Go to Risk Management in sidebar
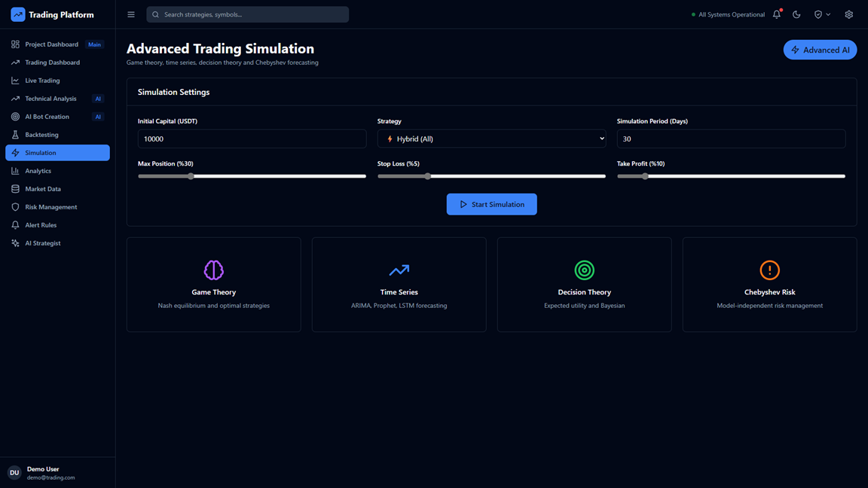The width and height of the screenshot is (868, 488). [x=50, y=207]
